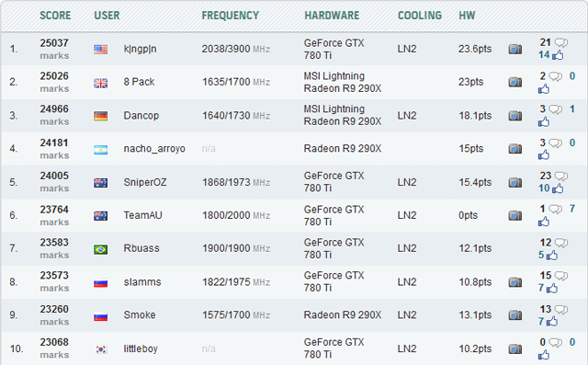Open the 24181 marks score entry

tap(54, 149)
